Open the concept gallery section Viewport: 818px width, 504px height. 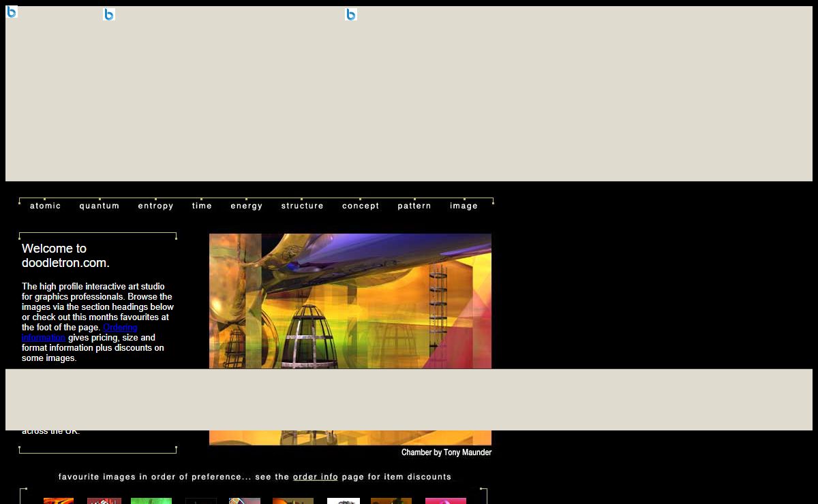(361, 206)
